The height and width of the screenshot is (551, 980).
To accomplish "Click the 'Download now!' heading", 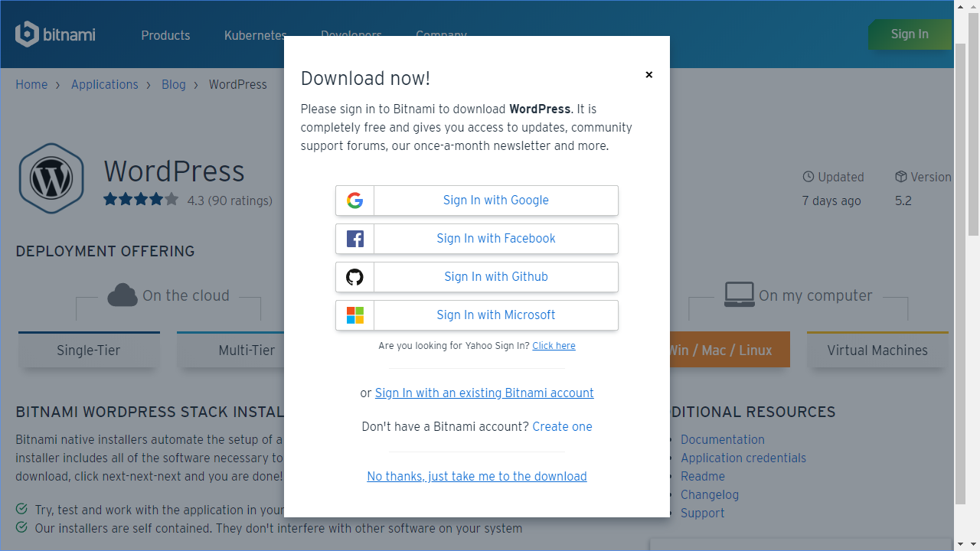I will click(x=365, y=78).
